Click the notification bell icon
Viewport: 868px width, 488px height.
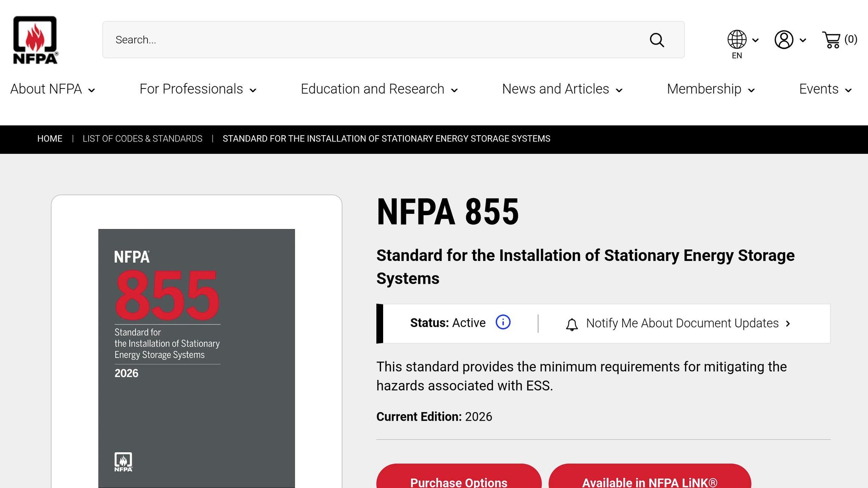coord(572,324)
